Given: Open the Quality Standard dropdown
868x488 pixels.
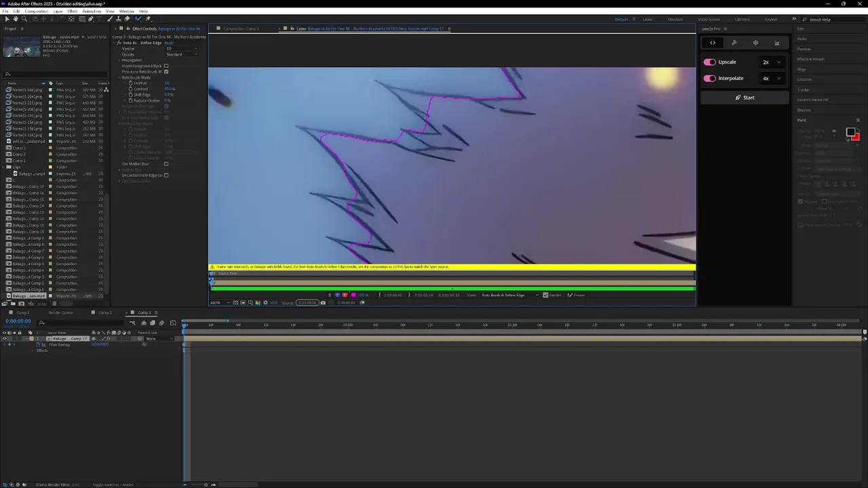Looking at the screenshot, I should click(x=182, y=54).
